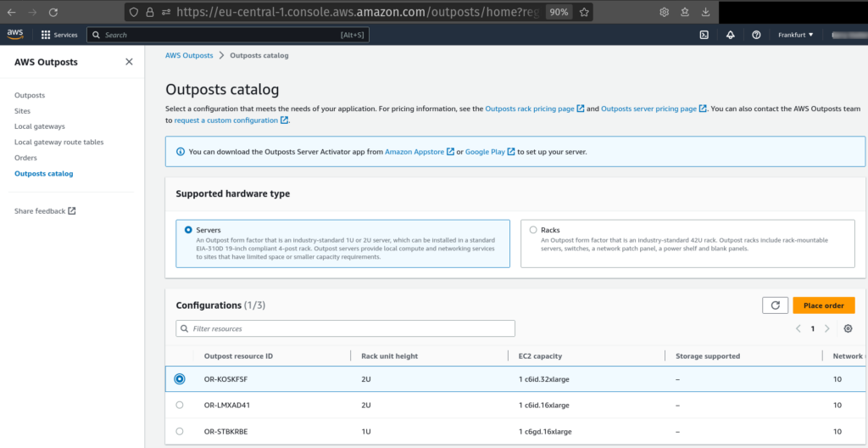Click the AWS console Search box
The width and height of the screenshot is (868, 448).
(227, 35)
